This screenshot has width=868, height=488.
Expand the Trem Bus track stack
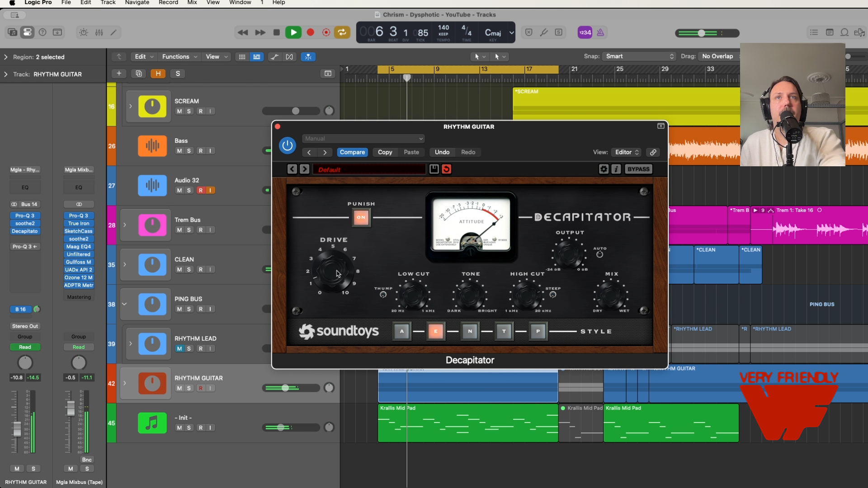tap(125, 225)
